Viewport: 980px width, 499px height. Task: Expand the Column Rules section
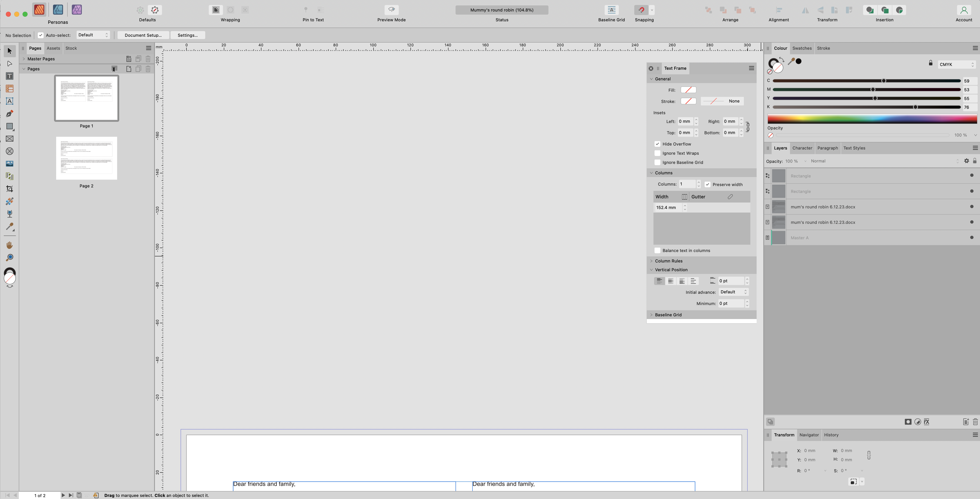click(651, 261)
